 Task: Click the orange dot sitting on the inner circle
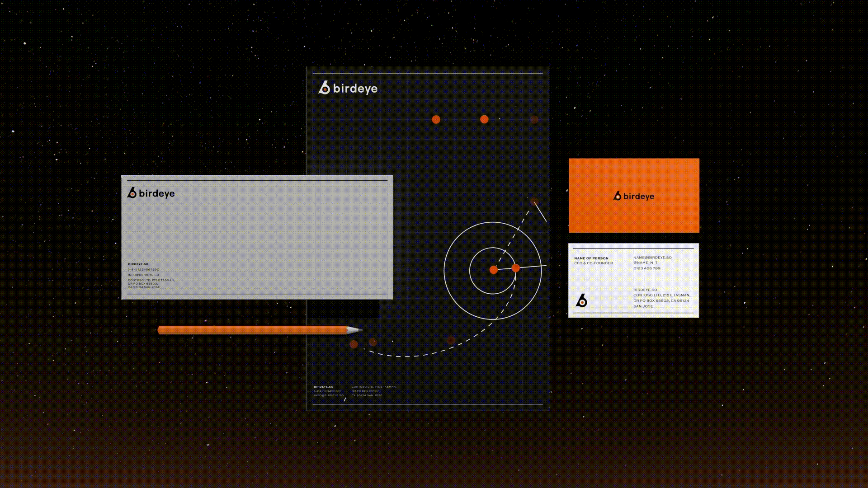coord(515,268)
